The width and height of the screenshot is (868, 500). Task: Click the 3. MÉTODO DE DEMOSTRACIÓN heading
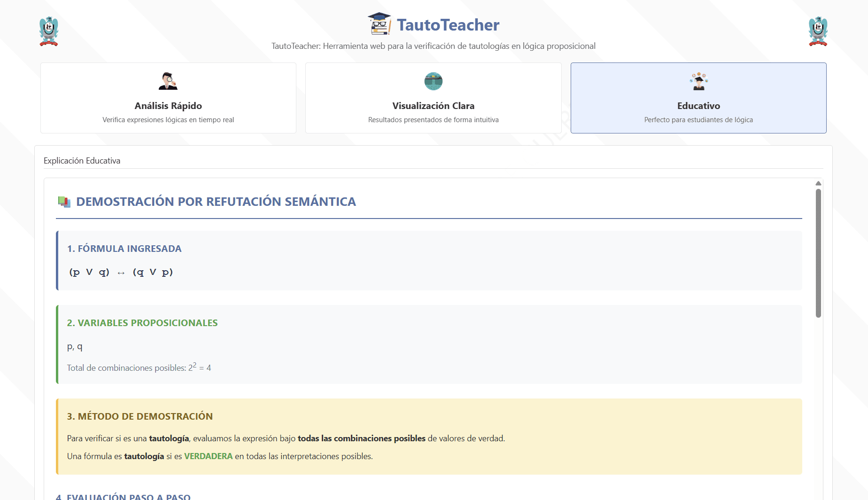click(139, 416)
